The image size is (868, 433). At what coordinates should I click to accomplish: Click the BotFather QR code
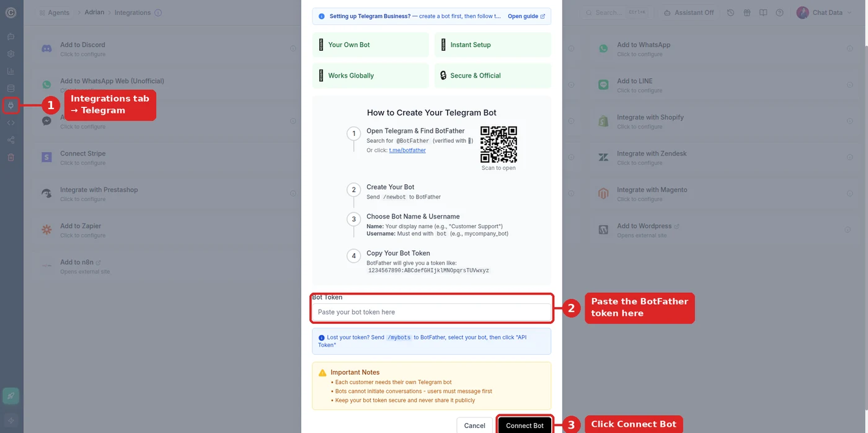[498, 144]
